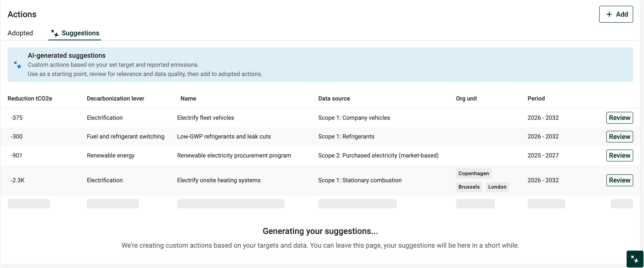
Task: Select the Suggestions tab
Action: pyautogui.click(x=80, y=33)
